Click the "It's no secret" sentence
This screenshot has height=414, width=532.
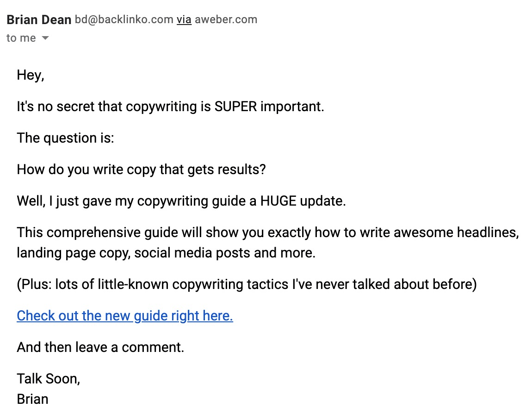[x=170, y=107]
